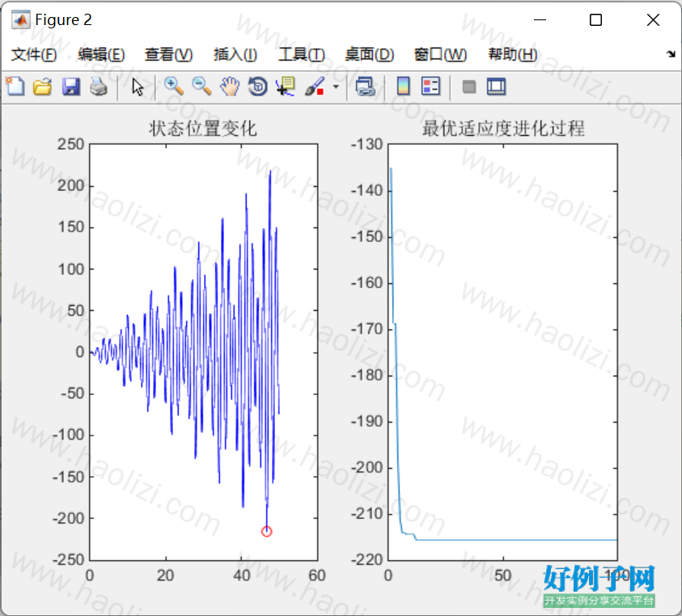Print the figure with the printer icon

pyautogui.click(x=99, y=86)
